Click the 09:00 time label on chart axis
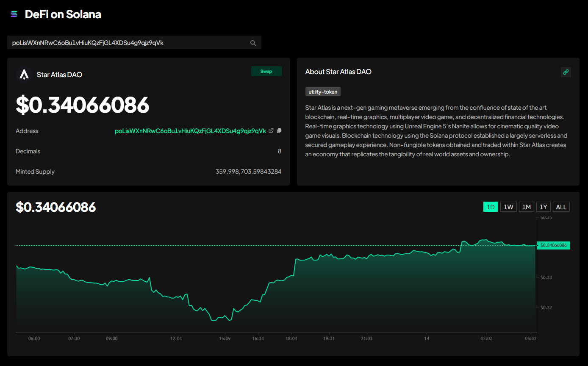This screenshot has width=588, height=366. [x=112, y=338]
